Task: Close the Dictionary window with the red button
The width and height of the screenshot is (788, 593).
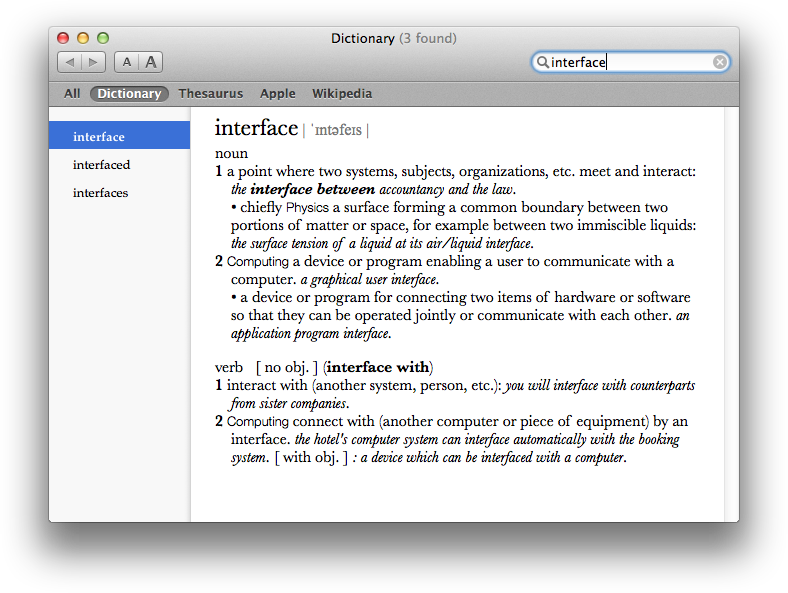Action: pos(63,38)
